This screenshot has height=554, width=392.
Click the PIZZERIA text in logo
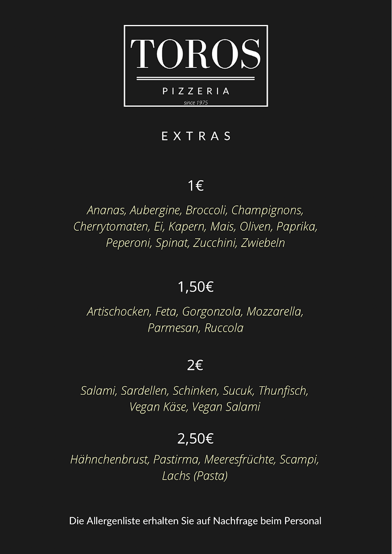(x=196, y=91)
